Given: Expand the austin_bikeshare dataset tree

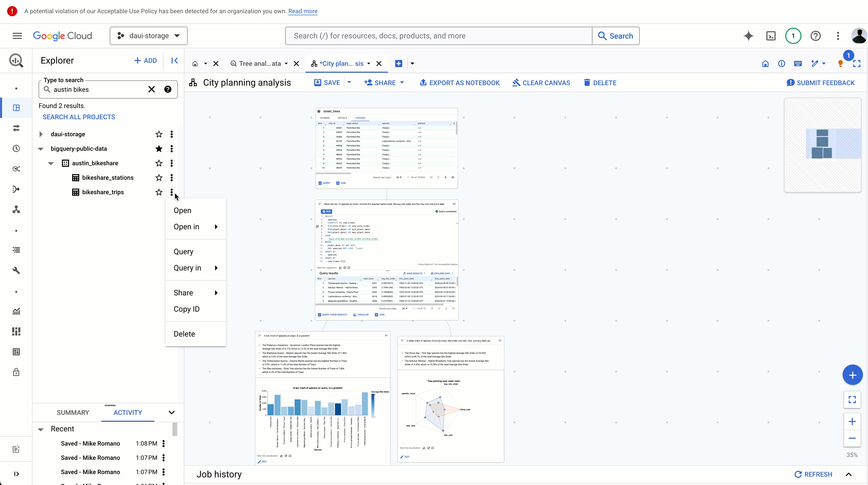Looking at the screenshot, I should [x=51, y=163].
